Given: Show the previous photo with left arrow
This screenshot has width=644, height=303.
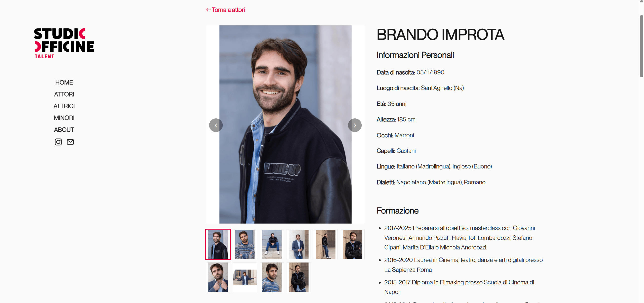Looking at the screenshot, I should [x=216, y=125].
